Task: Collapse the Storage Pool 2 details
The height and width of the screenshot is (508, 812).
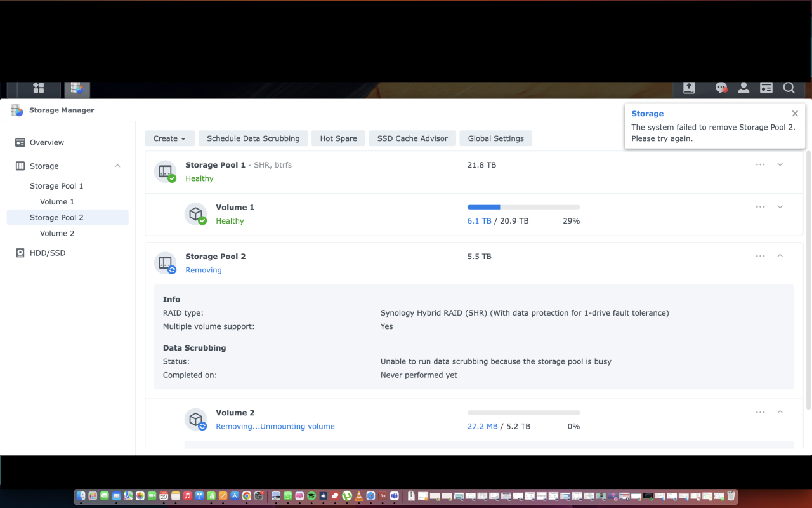Action: pyautogui.click(x=780, y=256)
